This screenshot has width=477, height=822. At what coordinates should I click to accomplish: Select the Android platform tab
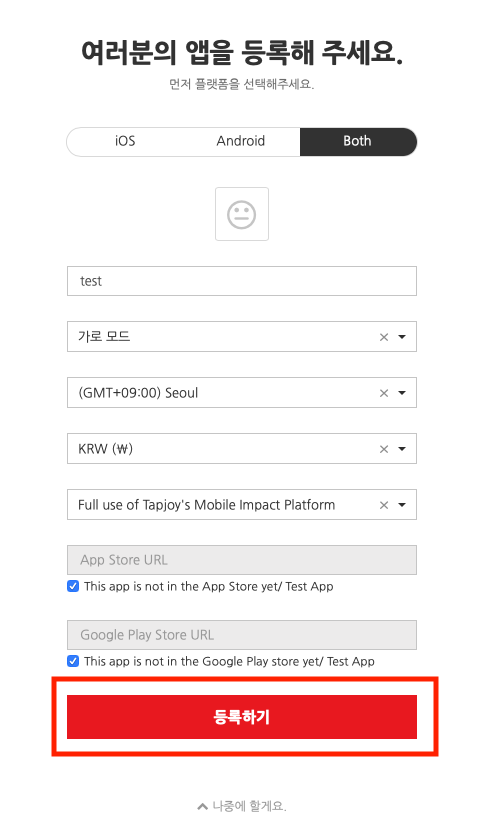241,142
